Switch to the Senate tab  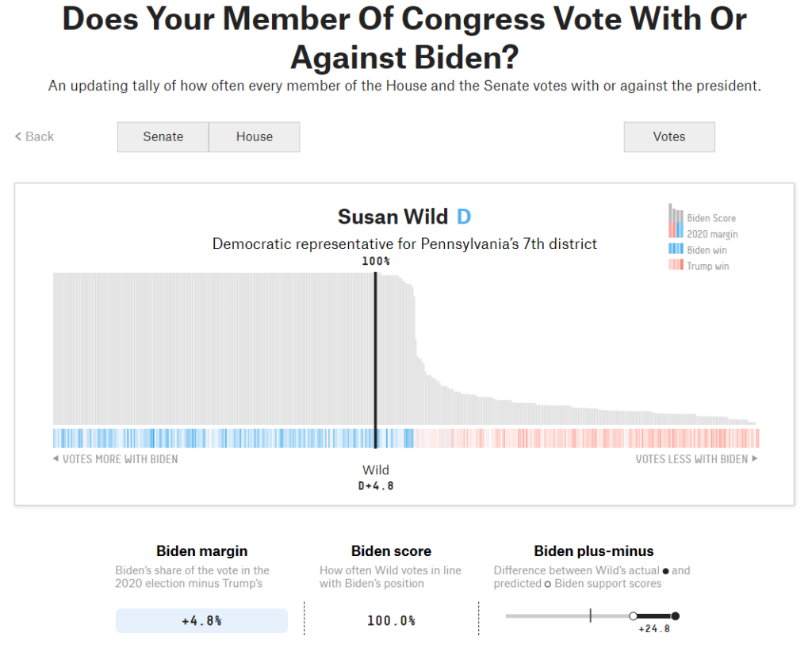click(163, 136)
